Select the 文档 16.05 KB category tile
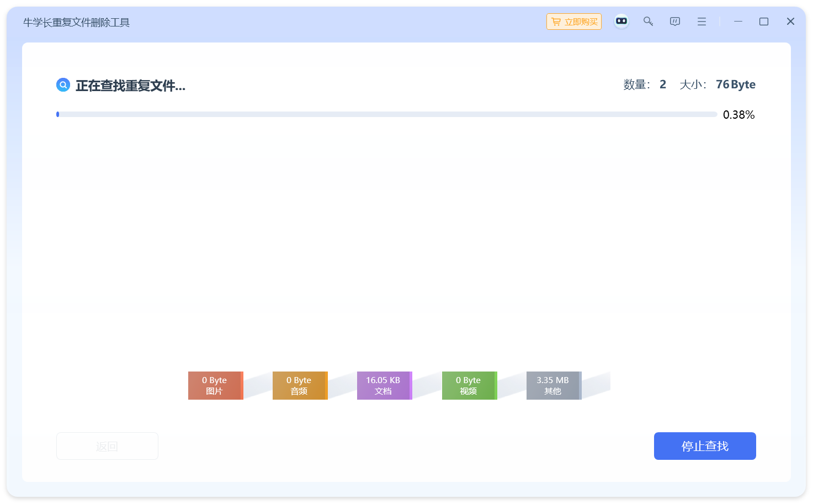 click(384, 385)
